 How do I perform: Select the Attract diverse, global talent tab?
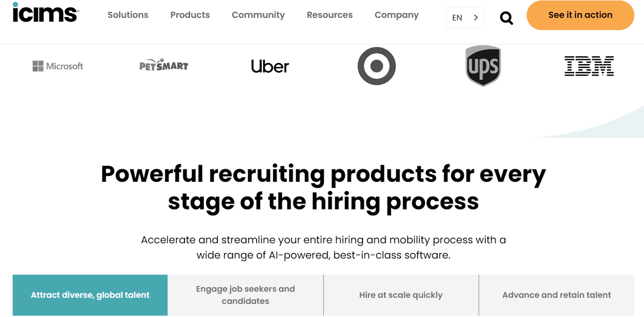pyautogui.click(x=90, y=295)
